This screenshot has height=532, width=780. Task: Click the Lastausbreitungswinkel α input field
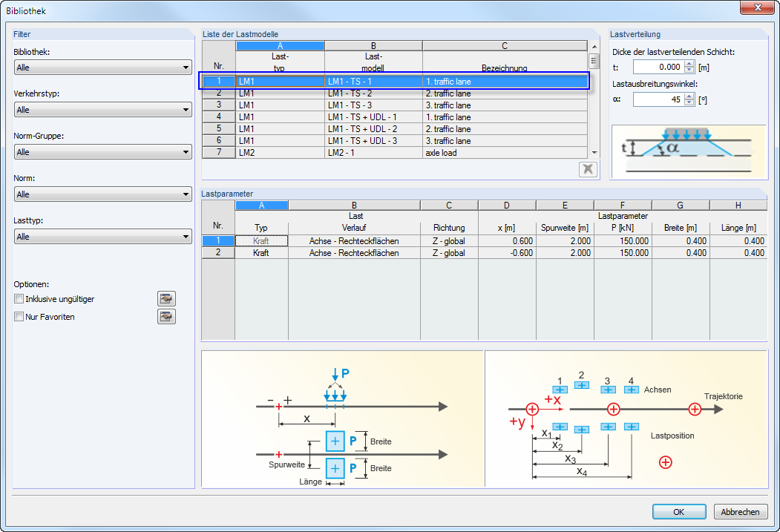(x=658, y=99)
